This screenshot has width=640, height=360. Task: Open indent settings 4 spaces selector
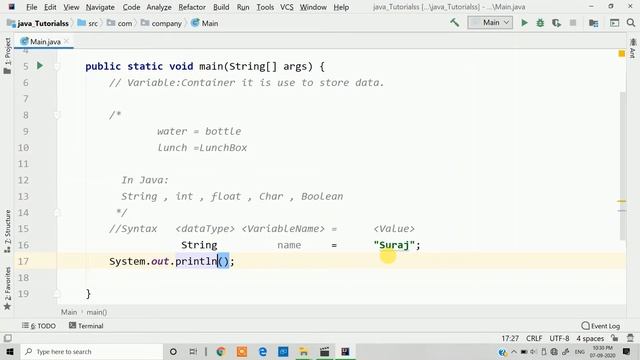point(590,338)
